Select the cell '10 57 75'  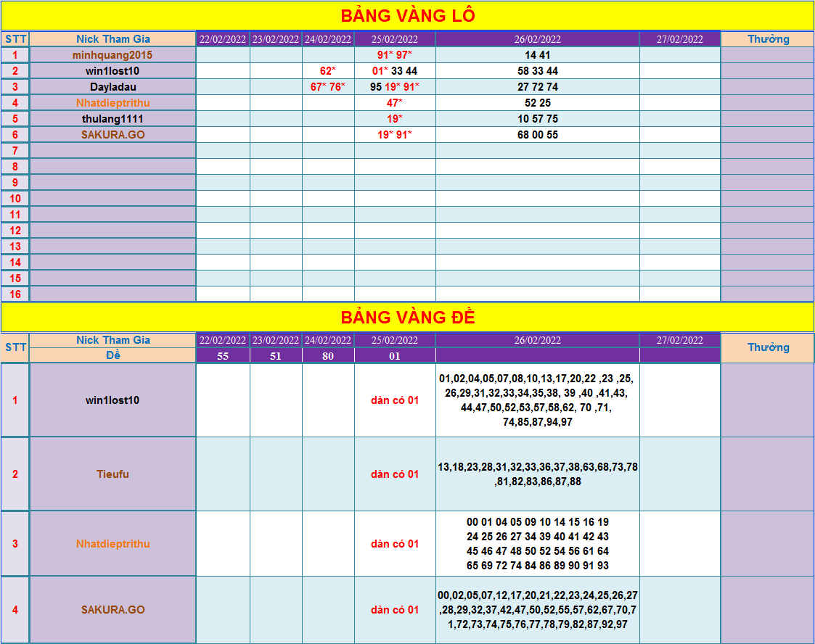tap(538, 119)
